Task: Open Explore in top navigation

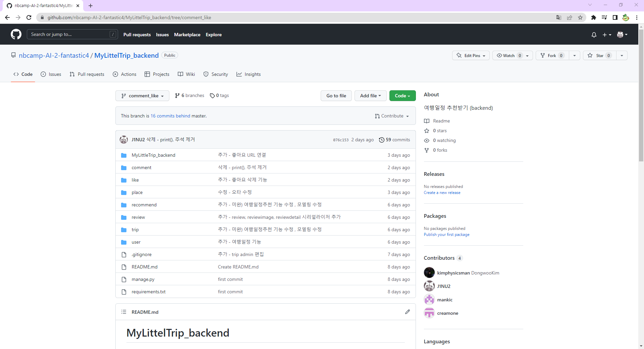Action: pyautogui.click(x=214, y=35)
